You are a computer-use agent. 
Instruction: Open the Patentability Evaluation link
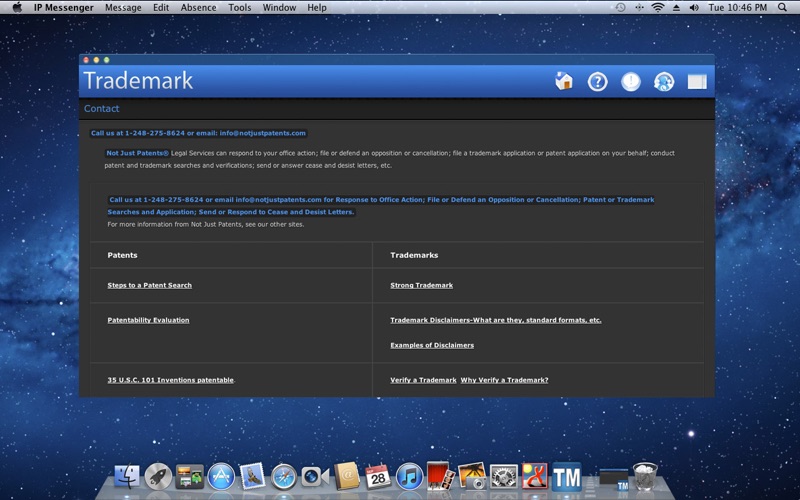click(148, 320)
